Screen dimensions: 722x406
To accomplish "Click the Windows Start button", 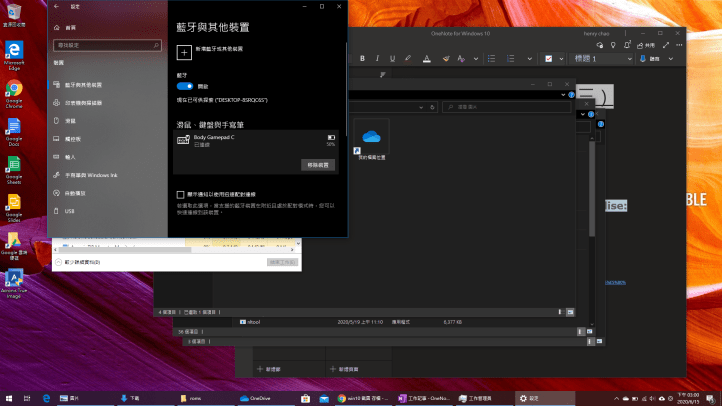I will click(10, 397).
